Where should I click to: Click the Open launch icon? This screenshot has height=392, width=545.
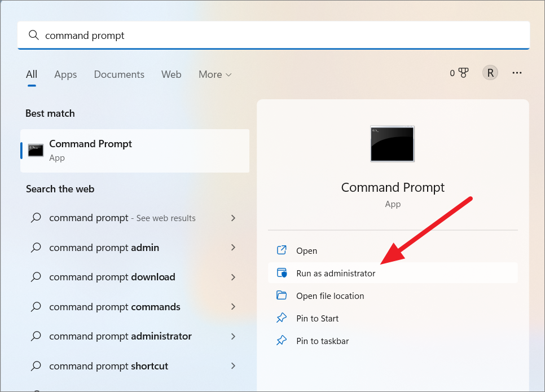click(282, 250)
